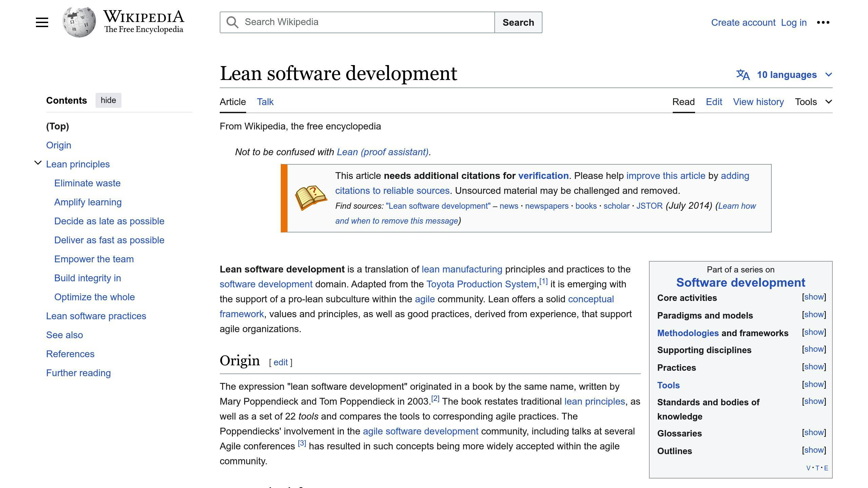Open the View history tab

(758, 102)
